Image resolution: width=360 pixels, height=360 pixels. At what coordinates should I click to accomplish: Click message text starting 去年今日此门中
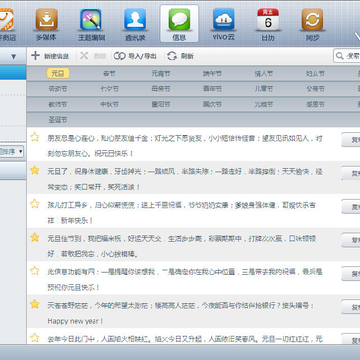[x=185, y=339]
